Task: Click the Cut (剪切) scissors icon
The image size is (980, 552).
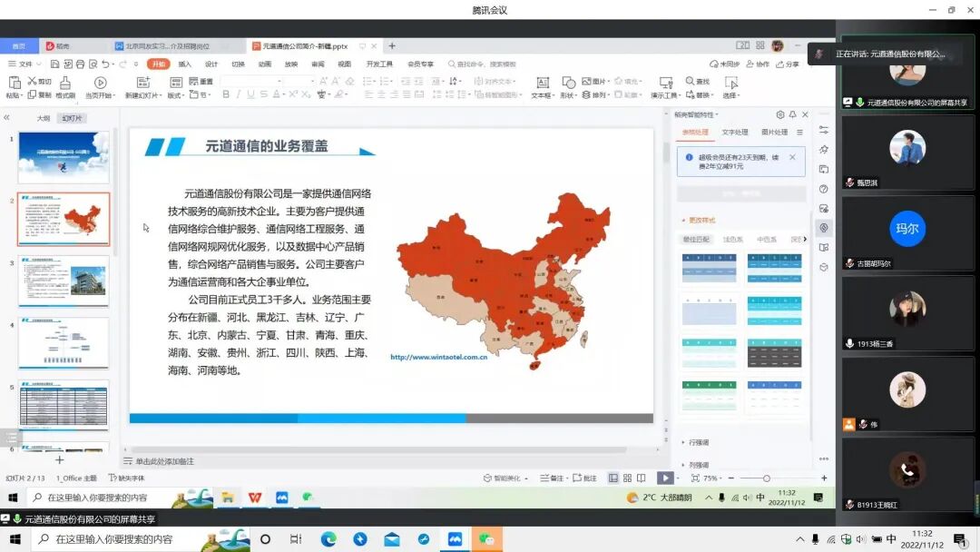Action: 33,82
